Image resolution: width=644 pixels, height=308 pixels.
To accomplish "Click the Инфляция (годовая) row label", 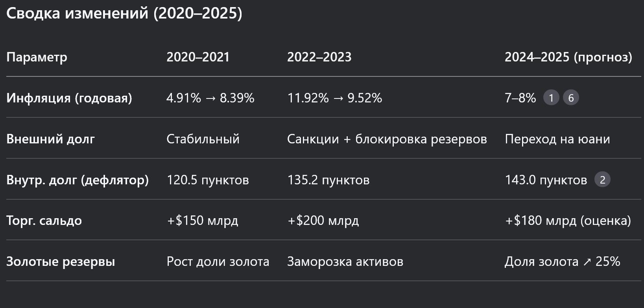I will 69,98.
